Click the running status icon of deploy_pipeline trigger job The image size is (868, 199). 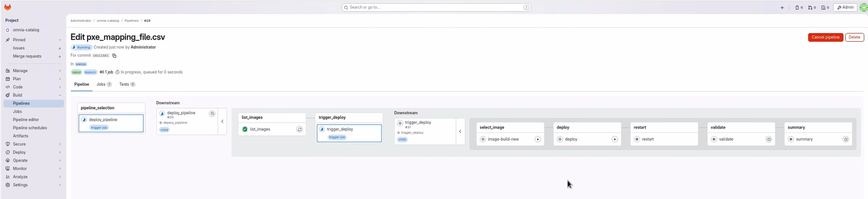[84, 120]
